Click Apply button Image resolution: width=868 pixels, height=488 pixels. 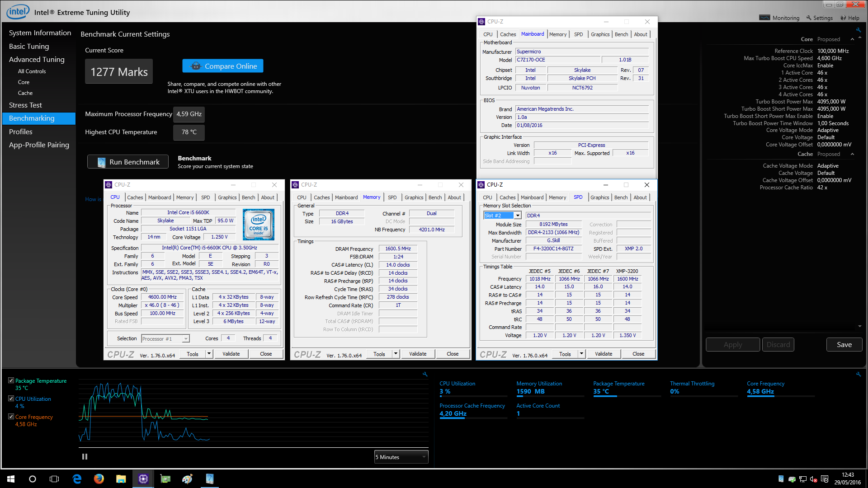(733, 345)
